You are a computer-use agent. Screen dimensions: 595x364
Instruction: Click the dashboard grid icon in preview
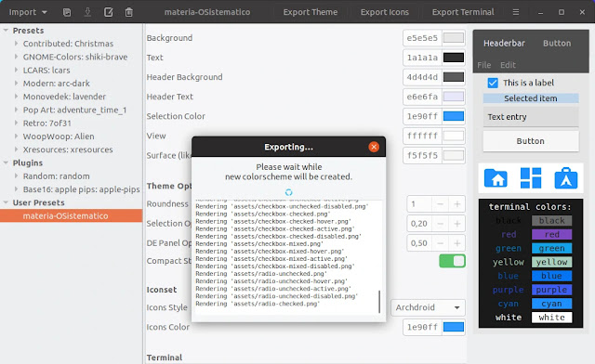pyautogui.click(x=531, y=178)
